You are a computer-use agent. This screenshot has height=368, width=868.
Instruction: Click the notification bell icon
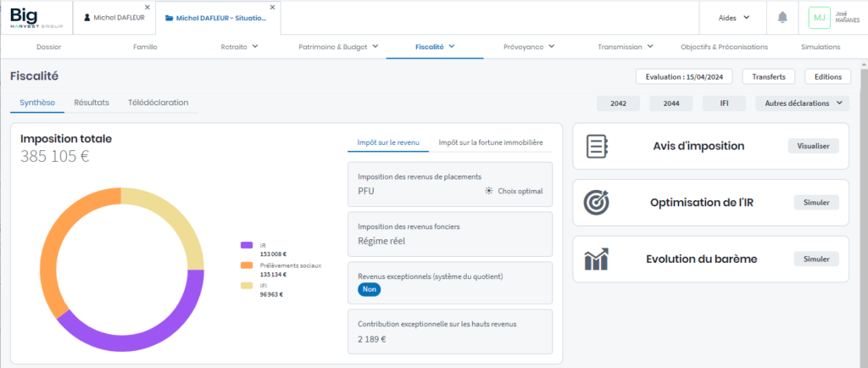[x=782, y=17]
